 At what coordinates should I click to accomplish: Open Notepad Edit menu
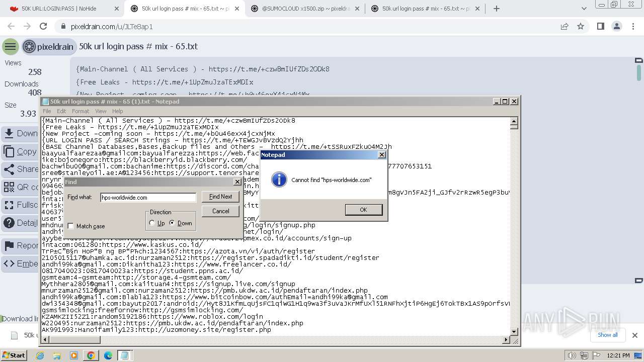(x=61, y=111)
